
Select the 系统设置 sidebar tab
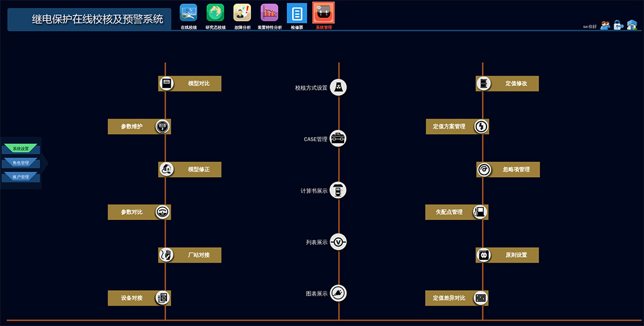click(x=21, y=148)
